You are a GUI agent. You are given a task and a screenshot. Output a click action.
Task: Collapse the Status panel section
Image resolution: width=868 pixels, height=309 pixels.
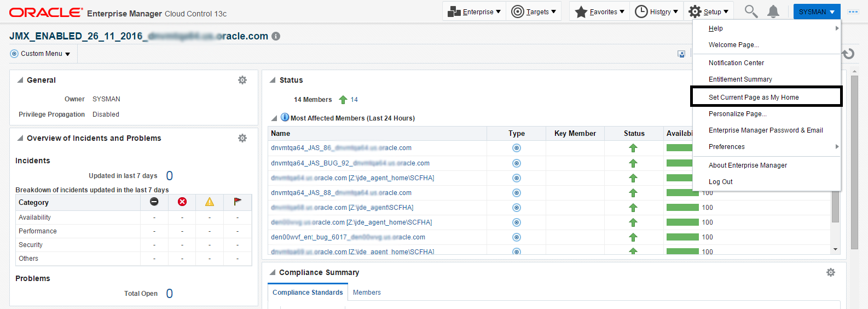[x=273, y=80]
